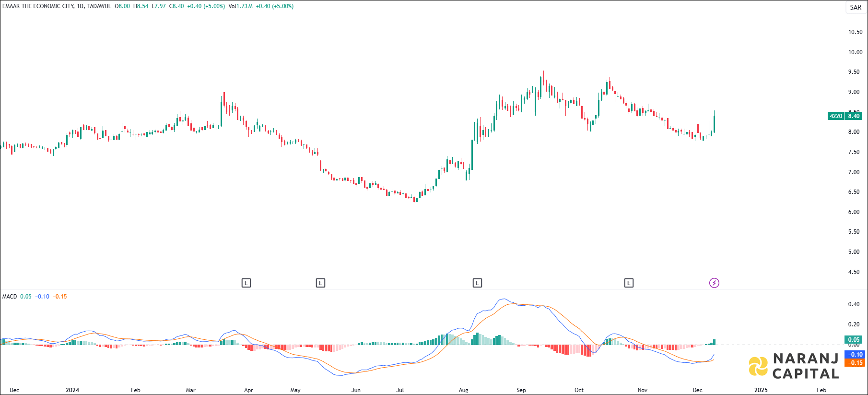
Task: Click the Apr label on time axis
Action: click(x=248, y=390)
